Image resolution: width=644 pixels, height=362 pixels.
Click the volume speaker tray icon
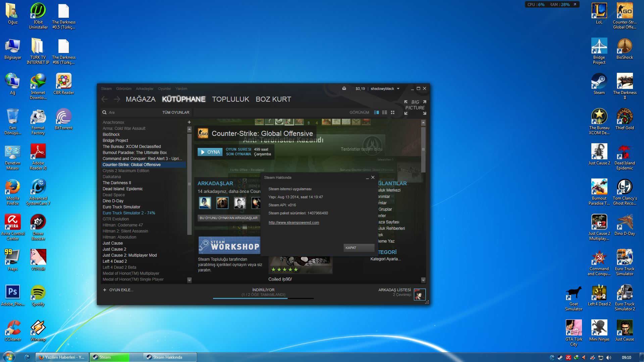point(609,358)
